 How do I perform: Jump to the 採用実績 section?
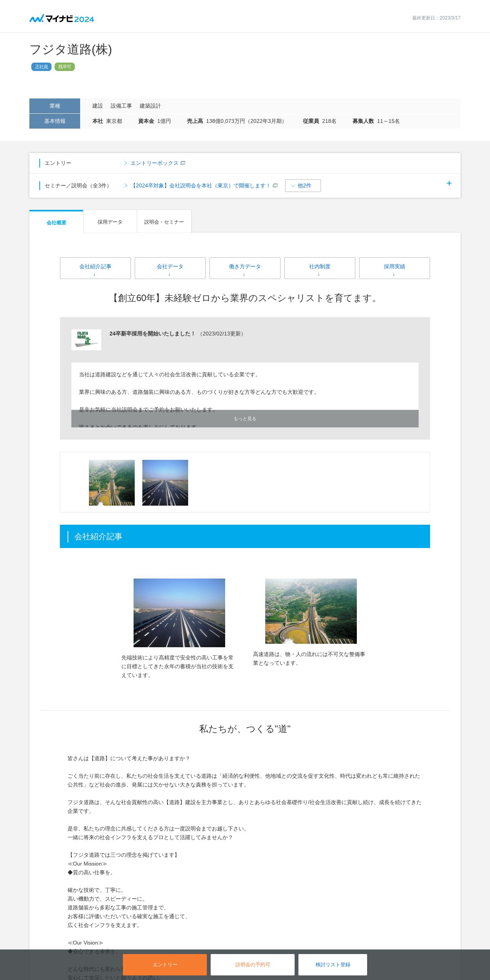395,268
